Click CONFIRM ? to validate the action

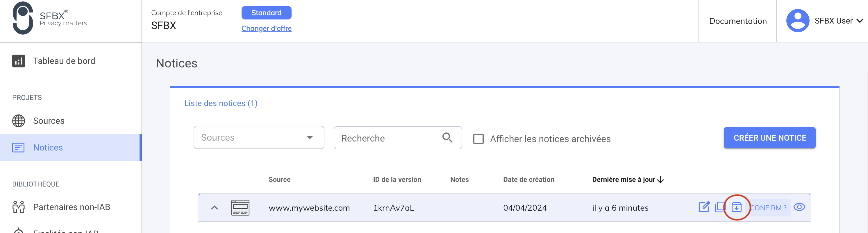point(769,208)
